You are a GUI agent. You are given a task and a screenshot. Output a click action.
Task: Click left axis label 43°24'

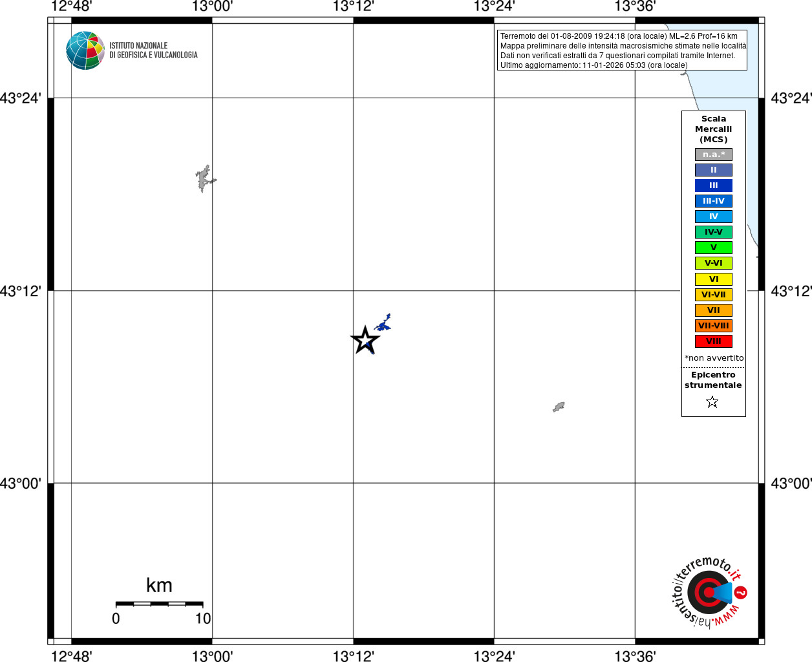[x=21, y=98]
